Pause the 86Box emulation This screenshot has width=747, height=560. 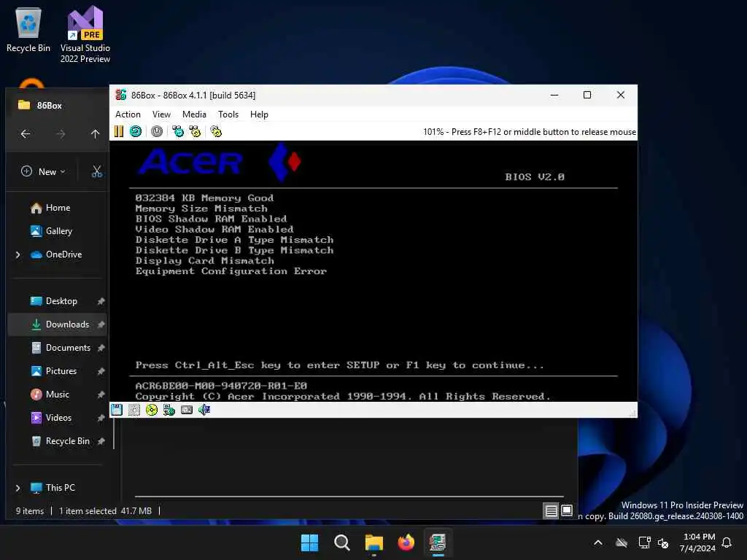click(x=119, y=131)
